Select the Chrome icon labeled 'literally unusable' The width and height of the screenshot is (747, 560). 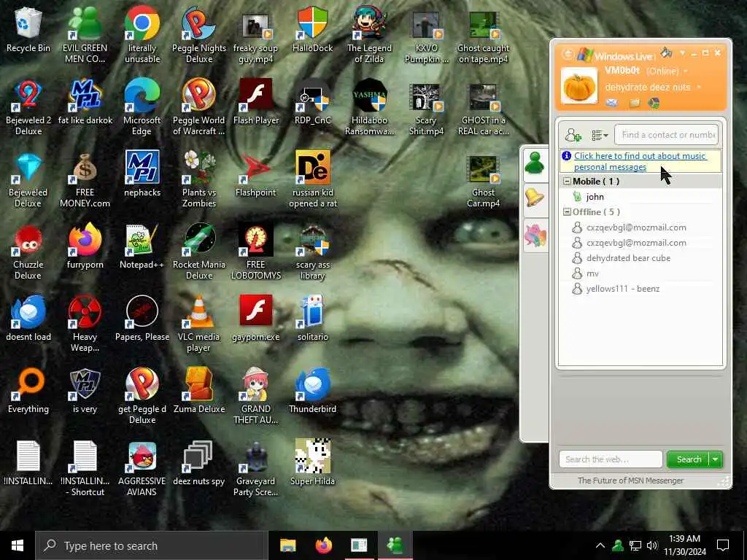[x=142, y=35]
